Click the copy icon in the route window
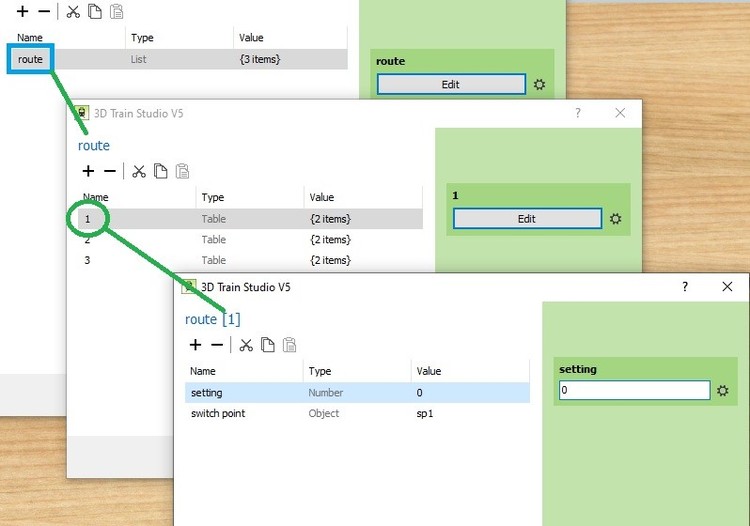The image size is (750, 526). (x=160, y=171)
